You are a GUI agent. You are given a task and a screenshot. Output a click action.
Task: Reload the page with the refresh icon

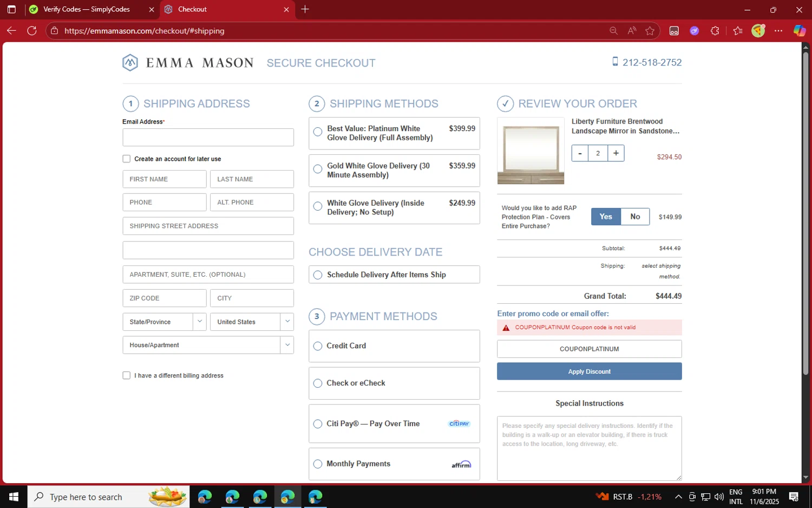(x=32, y=31)
